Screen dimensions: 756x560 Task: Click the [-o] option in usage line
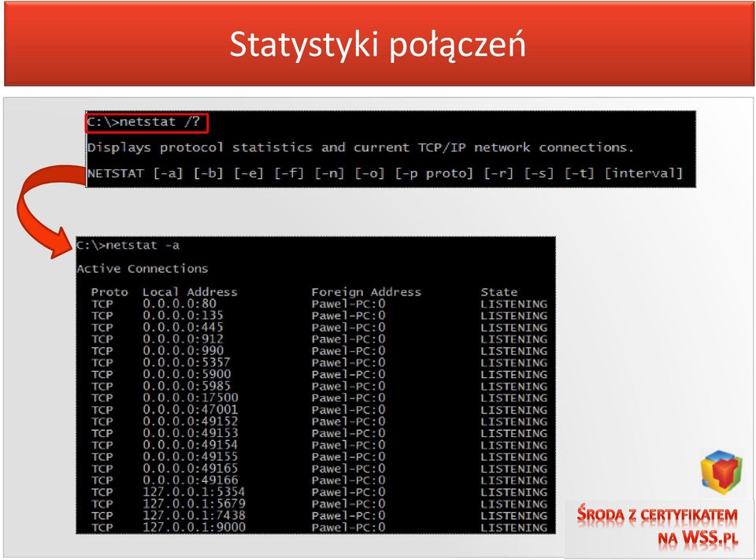tap(370, 173)
